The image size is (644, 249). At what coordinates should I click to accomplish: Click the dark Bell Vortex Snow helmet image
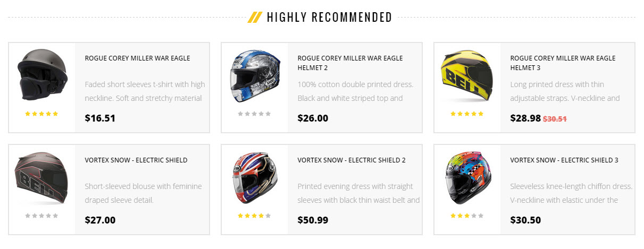pos(41,178)
